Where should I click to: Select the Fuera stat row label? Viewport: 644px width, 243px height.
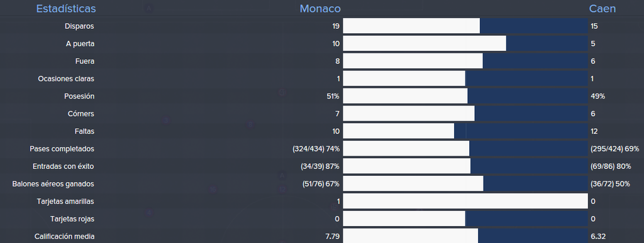coord(85,61)
